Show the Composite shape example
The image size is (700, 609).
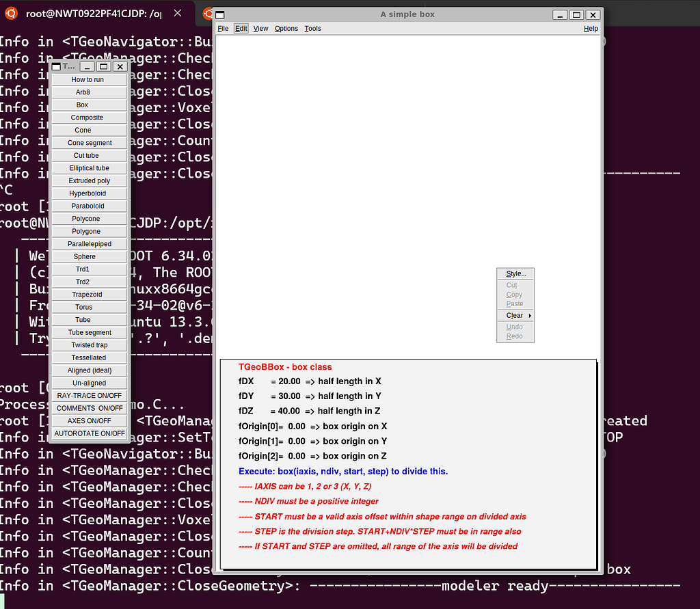[x=87, y=117]
